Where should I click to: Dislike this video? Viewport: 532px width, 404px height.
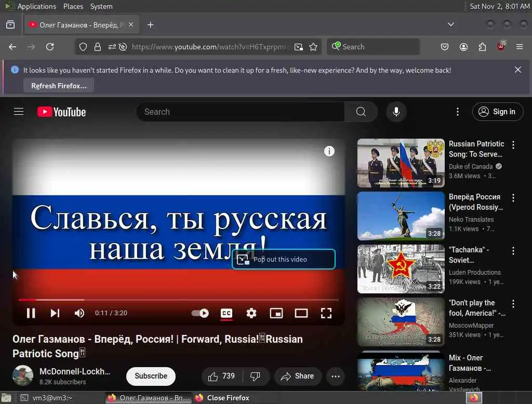coord(256,376)
